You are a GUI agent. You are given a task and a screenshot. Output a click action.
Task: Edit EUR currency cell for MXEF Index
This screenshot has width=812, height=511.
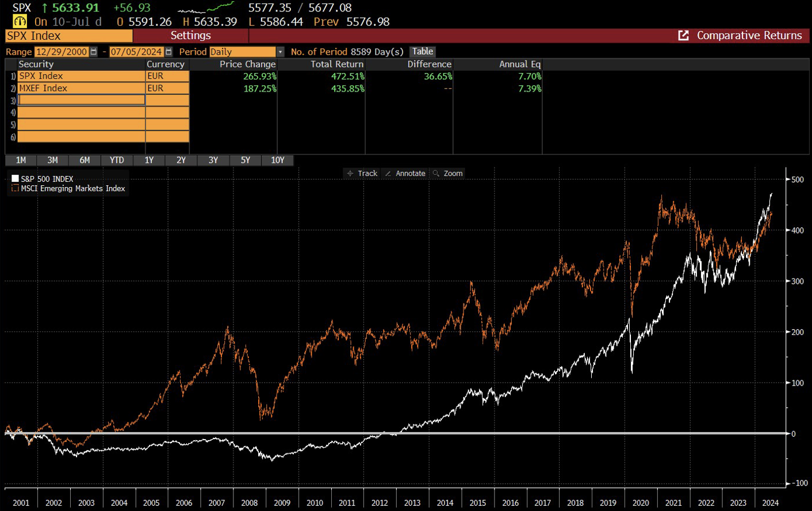(x=167, y=88)
